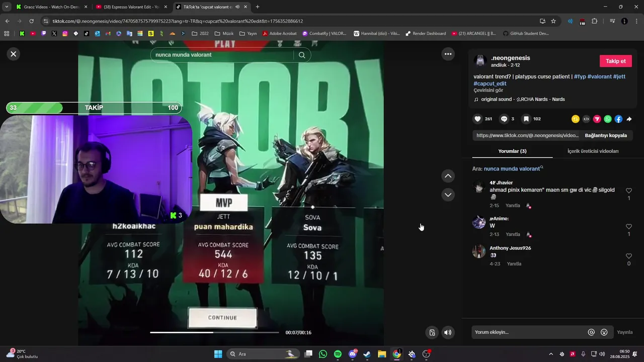This screenshot has width=644, height=362.
Task: Click the address bar URL
Action: (178, 21)
